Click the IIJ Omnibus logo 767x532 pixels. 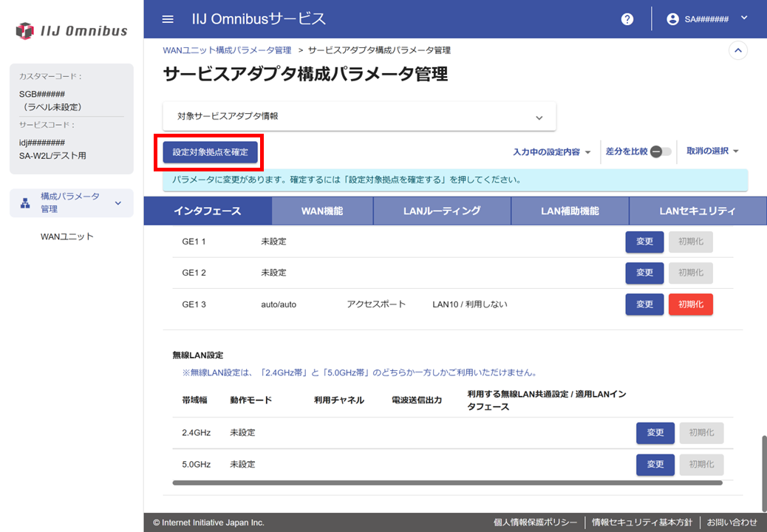(x=72, y=31)
